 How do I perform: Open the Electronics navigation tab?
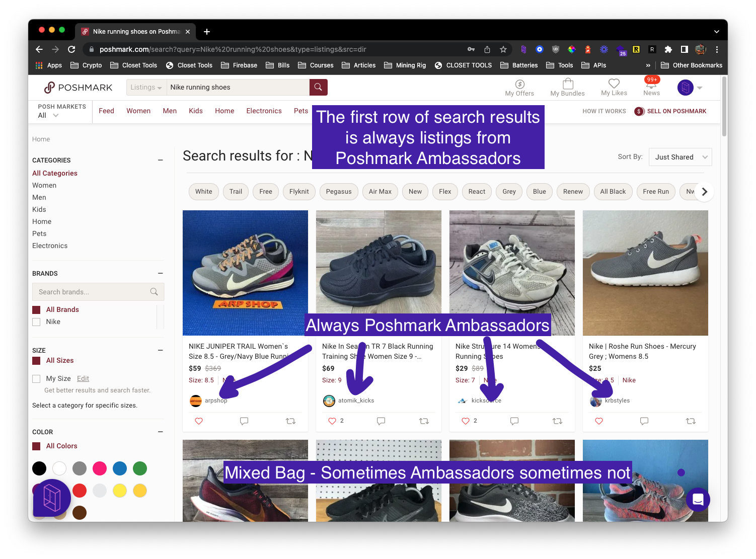click(264, 111)
